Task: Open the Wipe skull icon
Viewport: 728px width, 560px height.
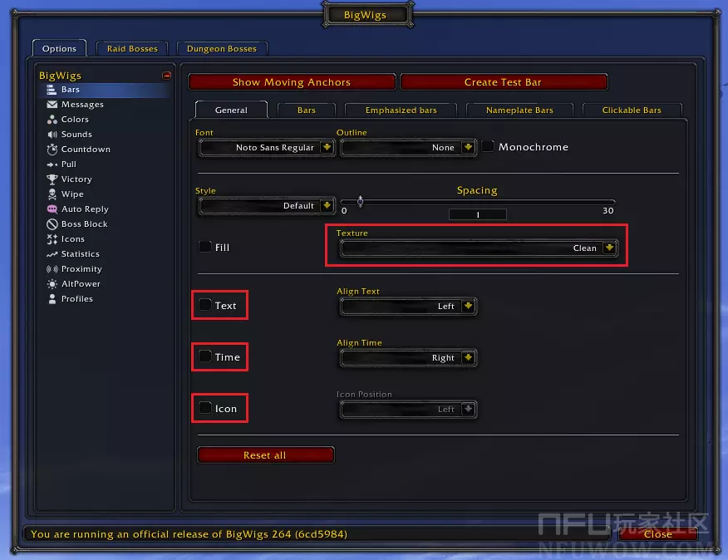Action: 53,194
